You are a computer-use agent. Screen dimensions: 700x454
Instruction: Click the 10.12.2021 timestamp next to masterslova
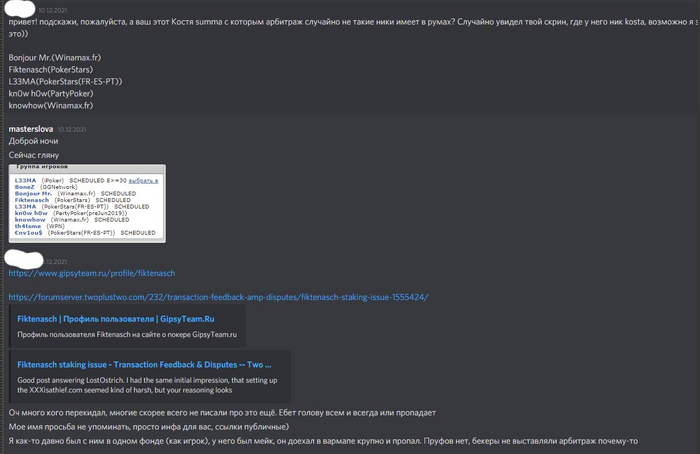72,129
